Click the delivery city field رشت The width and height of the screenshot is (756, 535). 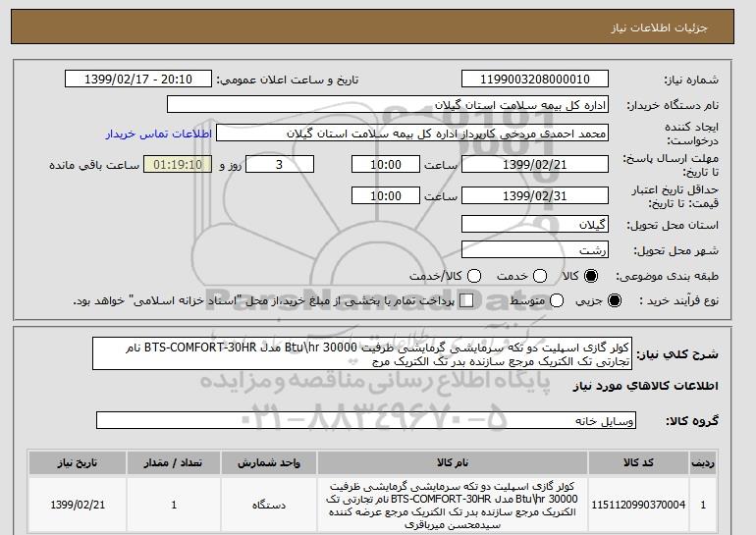[535, 249]
